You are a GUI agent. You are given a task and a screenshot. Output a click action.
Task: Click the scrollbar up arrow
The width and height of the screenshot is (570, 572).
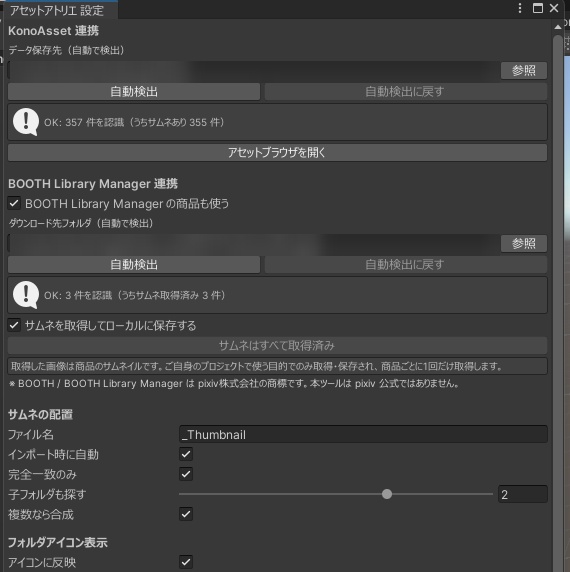tap(558, 27)
